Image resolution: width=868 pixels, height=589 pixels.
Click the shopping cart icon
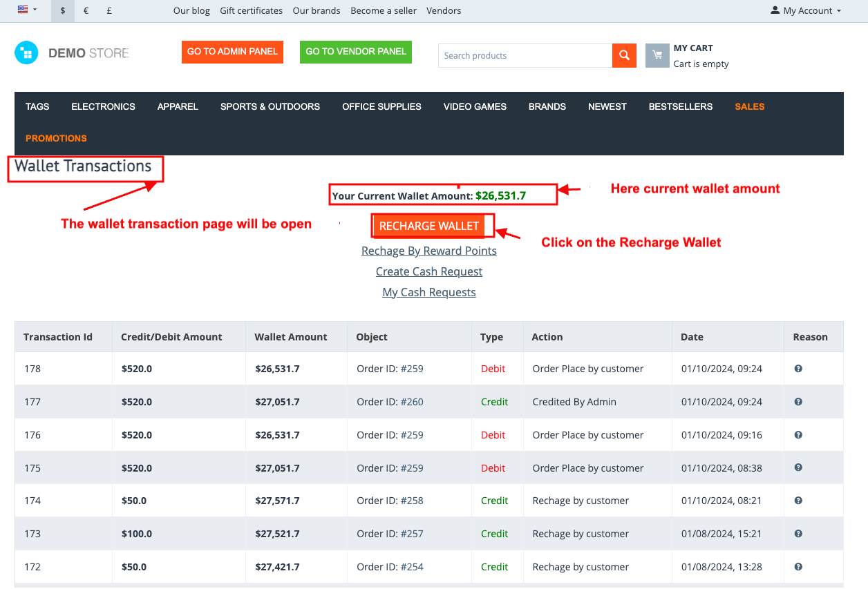tap(657, 55)
